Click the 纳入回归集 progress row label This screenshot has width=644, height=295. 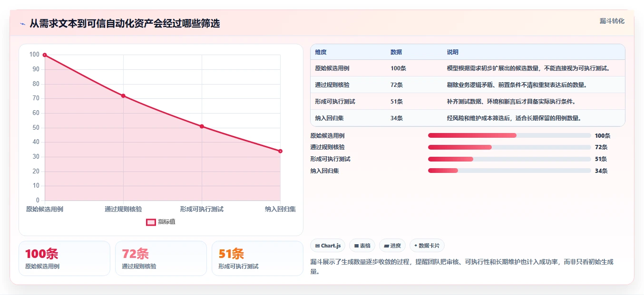click(324, 171)
